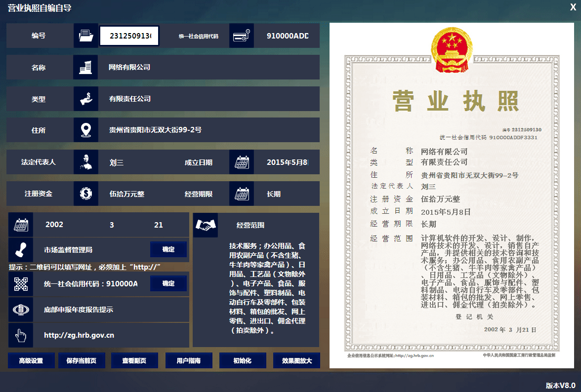Viewport: 581px width, 392px height.
Task: Click the folder icon beside the 编号 field
Action: click(x=85, y=35)
